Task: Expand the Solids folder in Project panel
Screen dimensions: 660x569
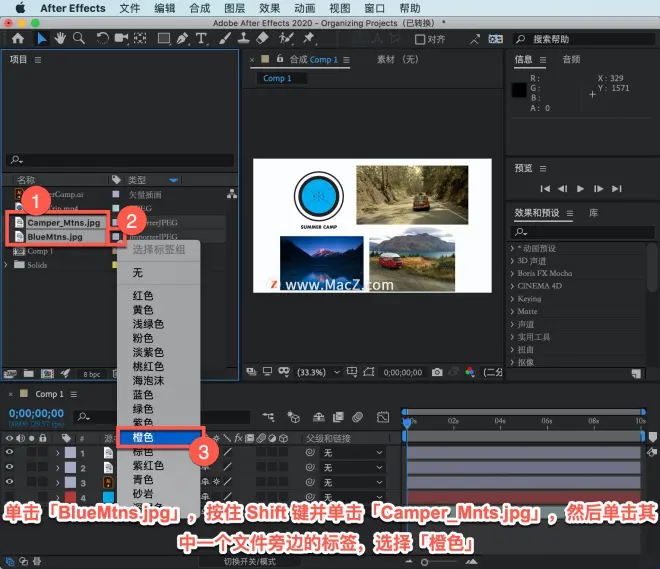Action: 5,265
